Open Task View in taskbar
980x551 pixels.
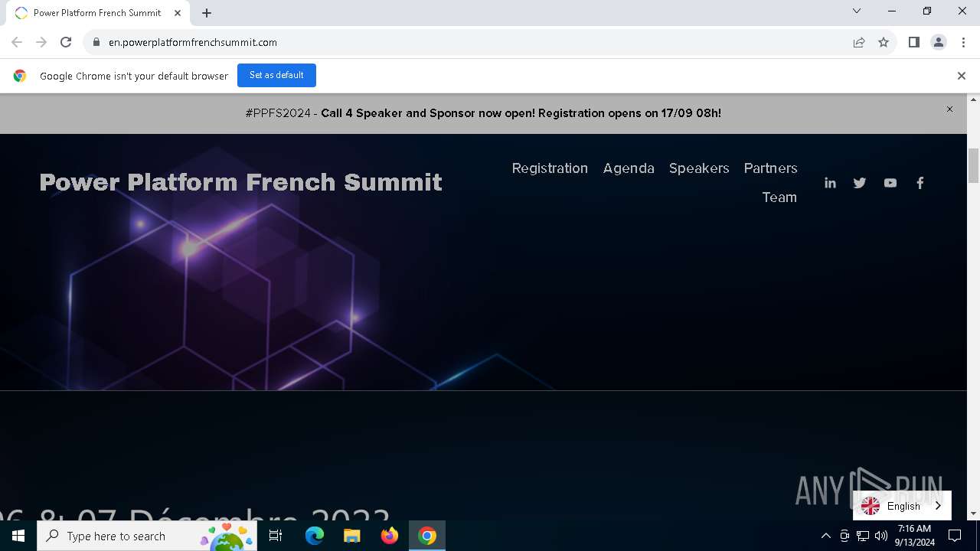click(x=276, y=536)
